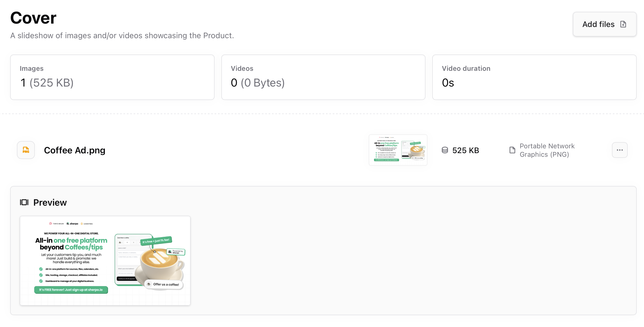This screenshot has height=327, width=644.
Task: Click the slideshow description text under Cover
Action: [122, 36]
